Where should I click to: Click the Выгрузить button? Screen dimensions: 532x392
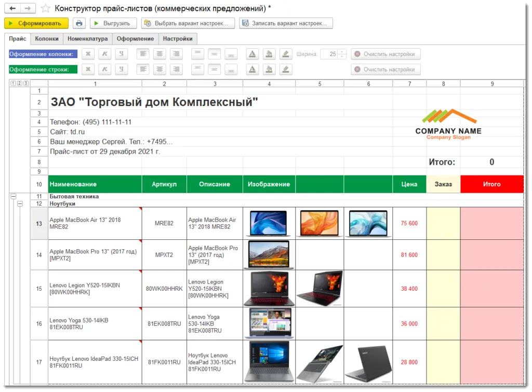click(x=113, y=23)
